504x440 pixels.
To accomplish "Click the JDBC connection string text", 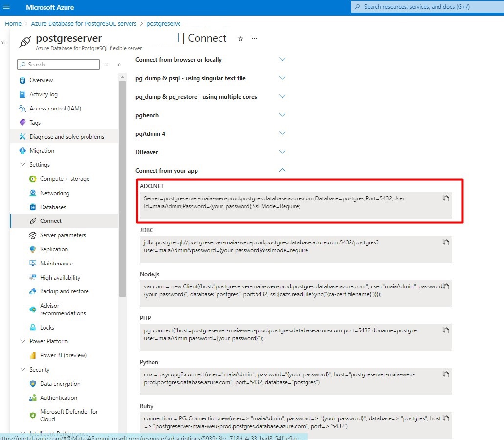I will point(261,246).
